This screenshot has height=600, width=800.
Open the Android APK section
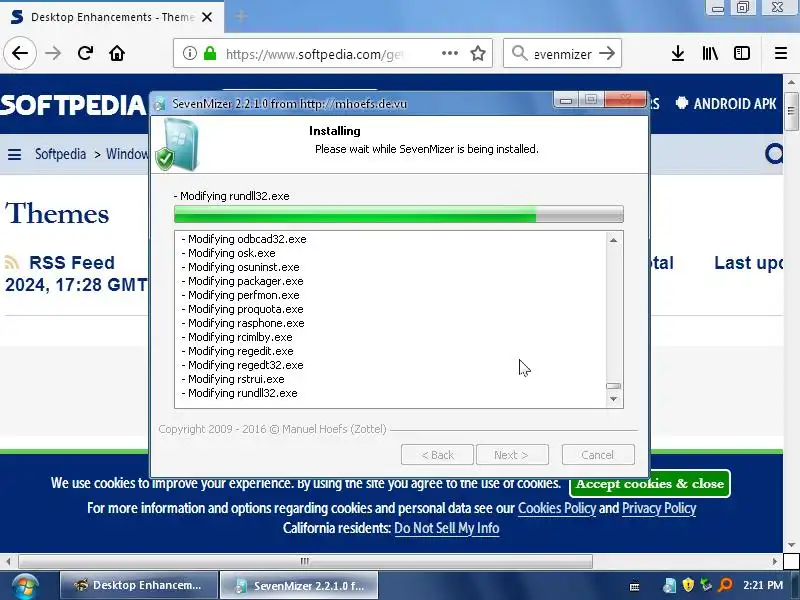tap(726, 104)
